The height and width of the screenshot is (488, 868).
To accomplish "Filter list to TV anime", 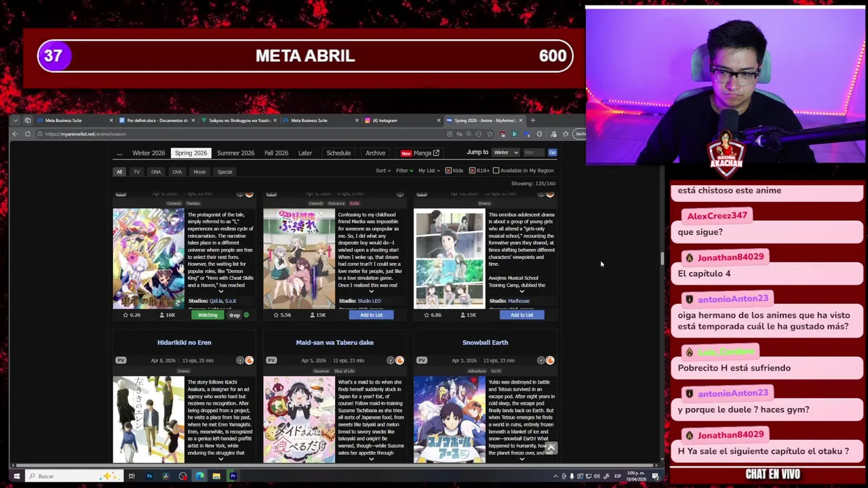I will click(x=136, y=171).
